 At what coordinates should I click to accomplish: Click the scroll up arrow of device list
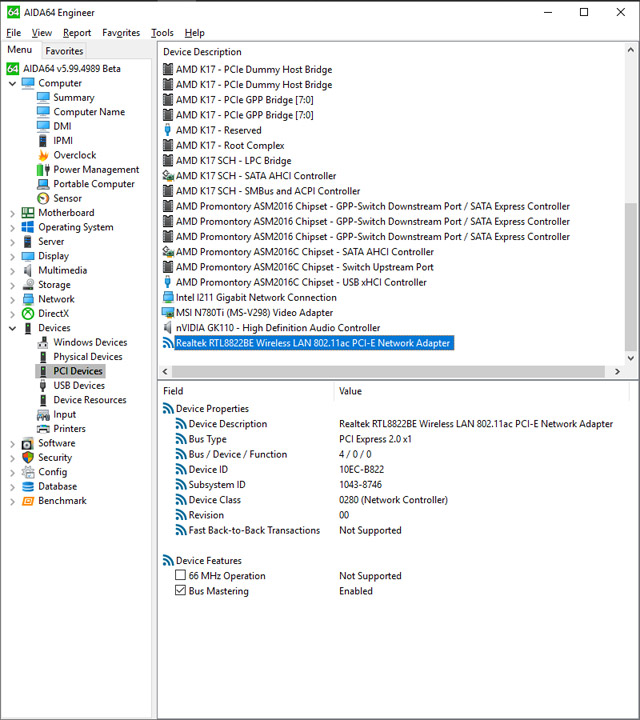[630, 50]
